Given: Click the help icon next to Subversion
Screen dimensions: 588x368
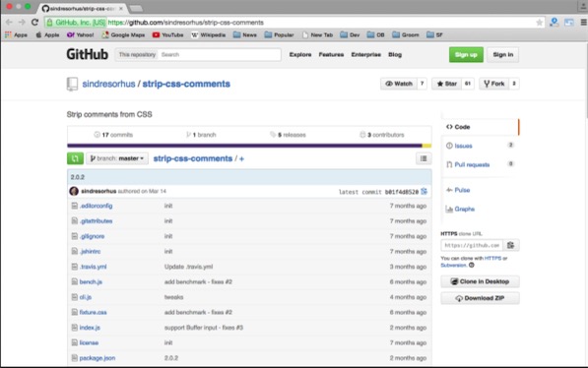Looking at the screenshot, I should coord(472,265).
